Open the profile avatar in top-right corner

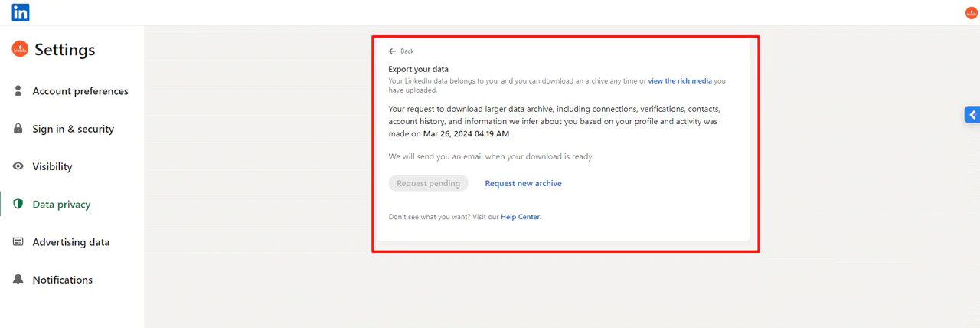pyautogui.click(x=971, y=12)
